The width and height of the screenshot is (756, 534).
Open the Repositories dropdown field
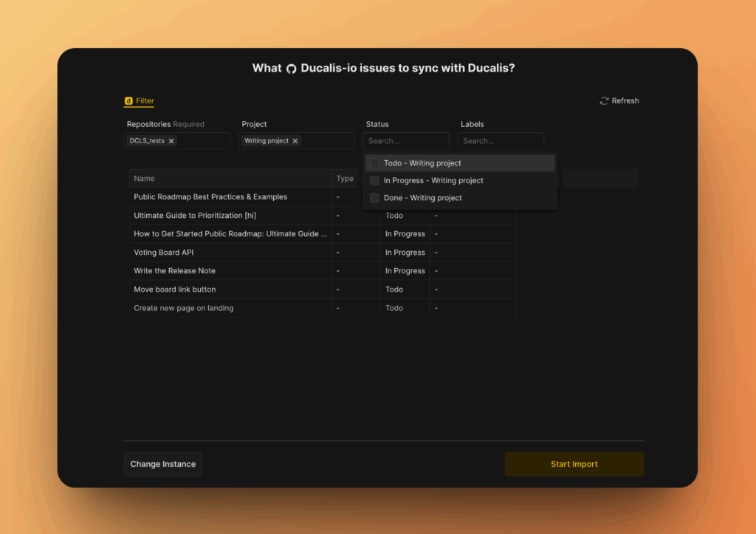click(203, 141)
